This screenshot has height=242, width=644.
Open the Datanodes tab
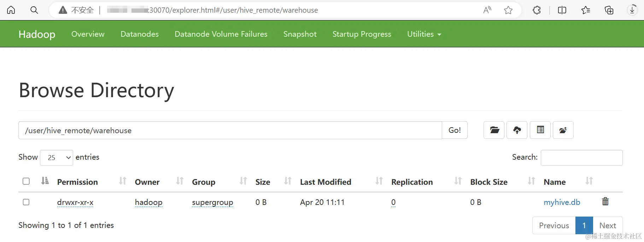[x=139, y=34]
